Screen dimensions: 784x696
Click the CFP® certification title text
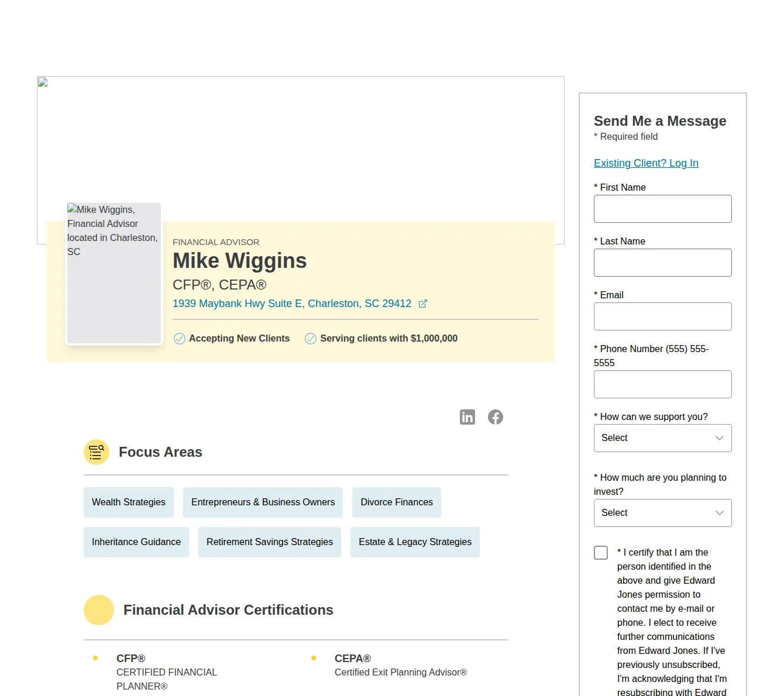(130, 659)
